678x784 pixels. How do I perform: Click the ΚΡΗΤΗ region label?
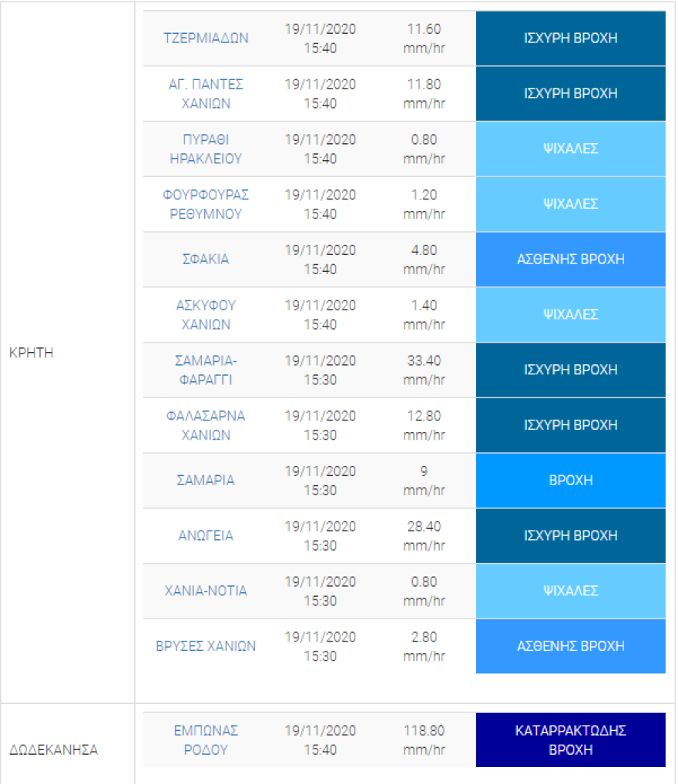click(31, 353)
